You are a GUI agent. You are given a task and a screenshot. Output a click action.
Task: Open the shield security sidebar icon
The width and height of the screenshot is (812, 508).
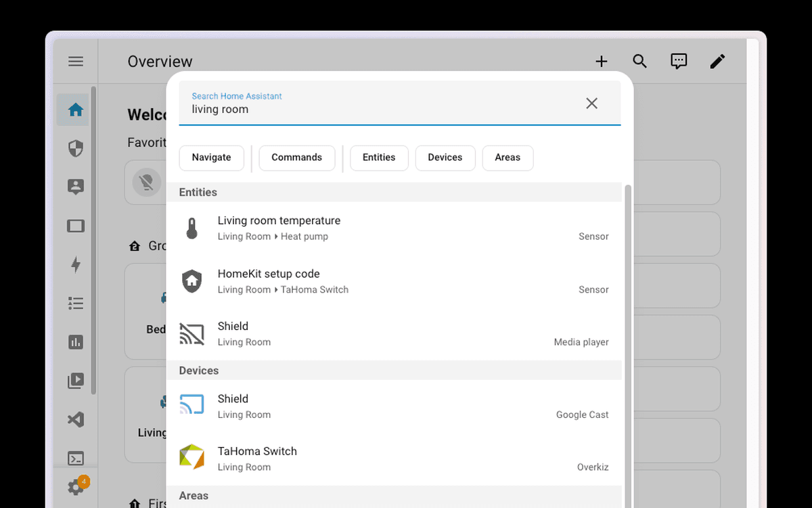click(76, 148)
